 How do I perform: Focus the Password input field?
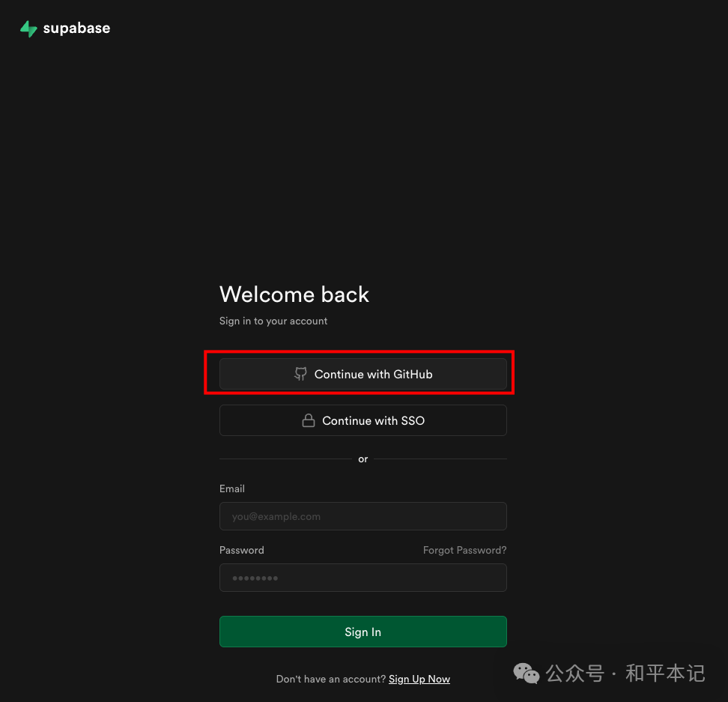(363, 578)
